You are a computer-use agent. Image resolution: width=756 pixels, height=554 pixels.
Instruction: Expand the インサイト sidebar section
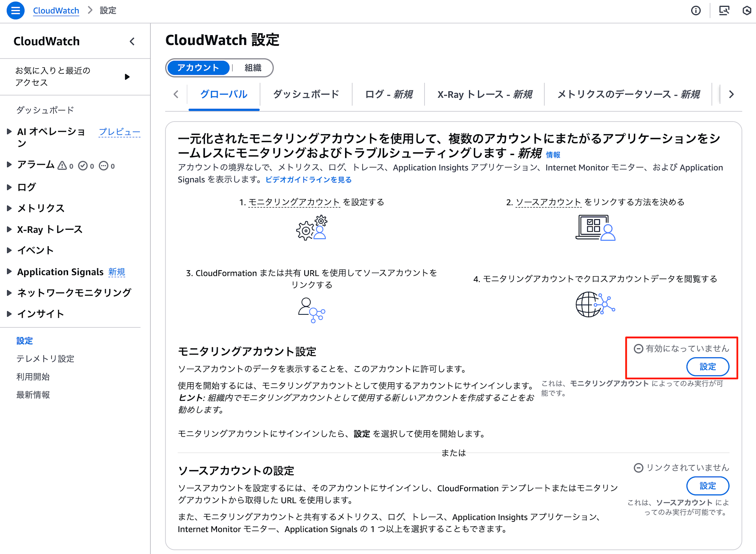pos(9,314)
